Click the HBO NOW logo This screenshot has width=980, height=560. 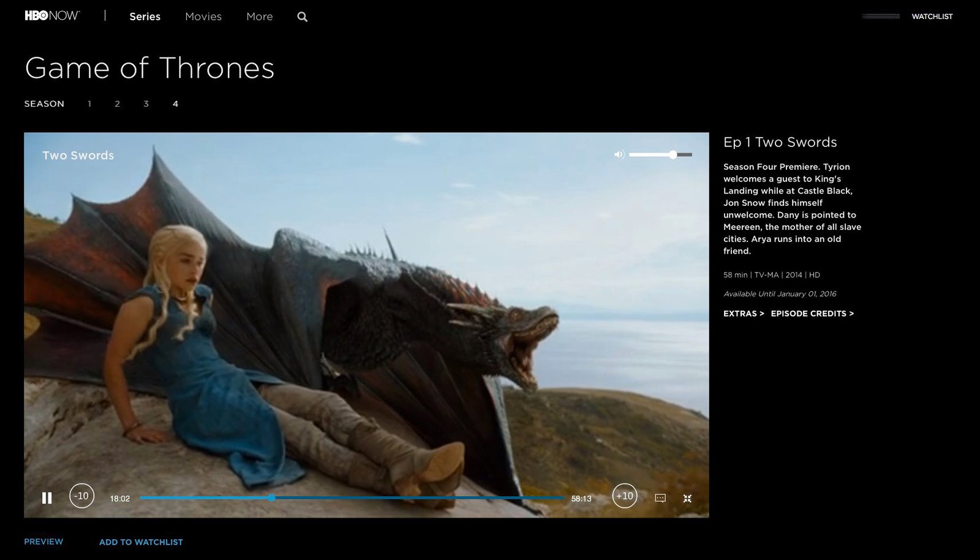point(52,16)
